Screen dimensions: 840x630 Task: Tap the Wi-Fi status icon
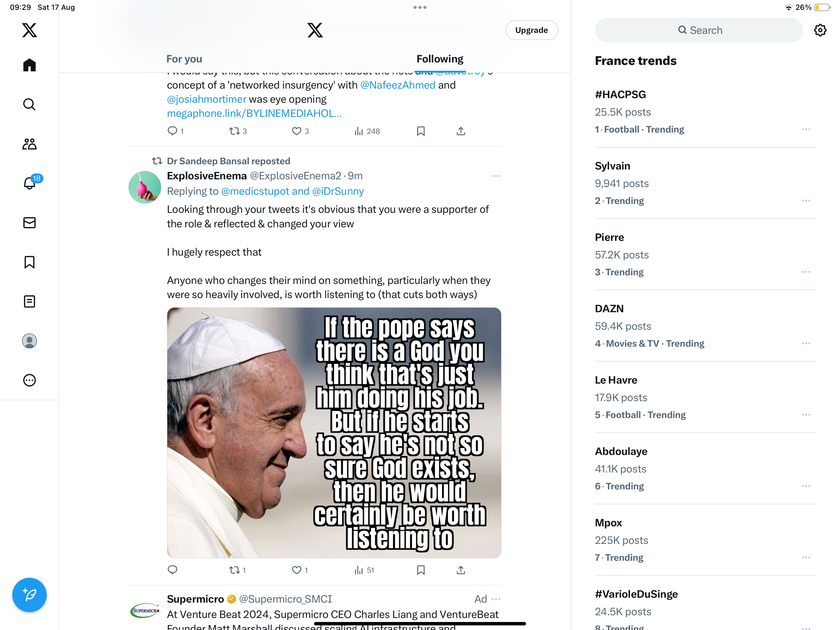pyautogui.click(x=788, y=7)
